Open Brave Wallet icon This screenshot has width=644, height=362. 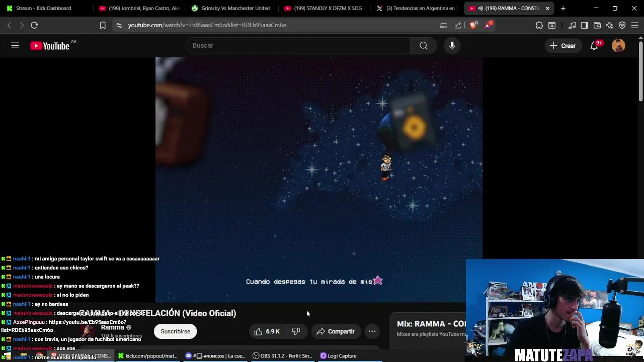point(597,25)
